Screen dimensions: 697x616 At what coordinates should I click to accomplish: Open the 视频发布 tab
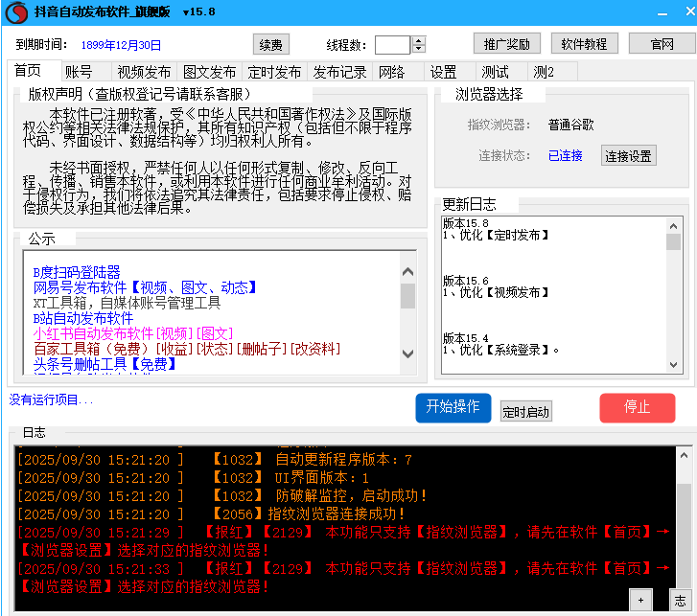coord(144,72)
